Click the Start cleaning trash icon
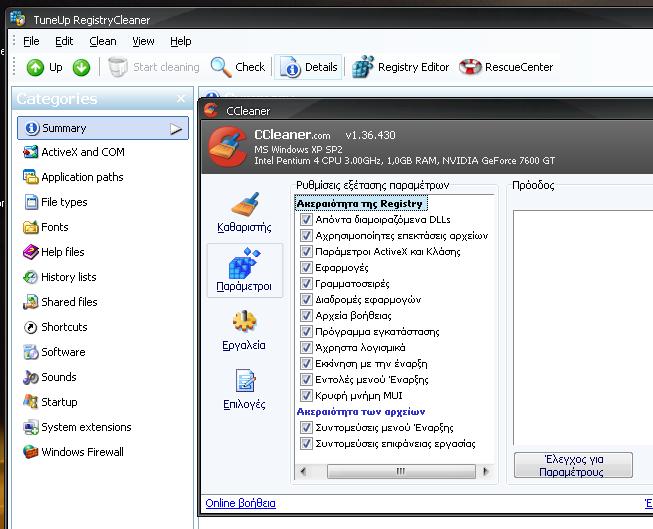The image size is (653, 529). [117, 67]
